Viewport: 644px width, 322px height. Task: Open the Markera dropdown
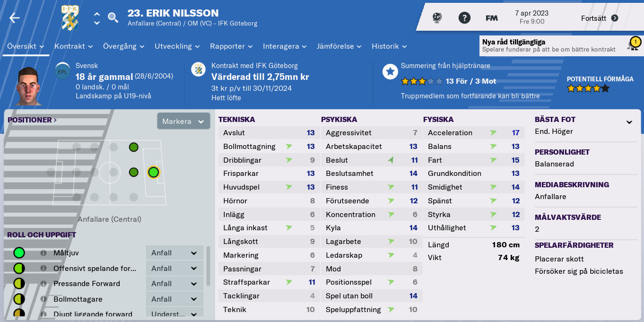point(183,122)
